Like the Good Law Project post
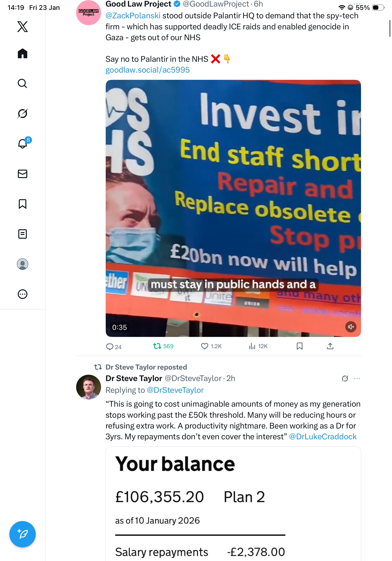Image resolution: width=392 pixels, height=561 pixels. pos(211,346)
